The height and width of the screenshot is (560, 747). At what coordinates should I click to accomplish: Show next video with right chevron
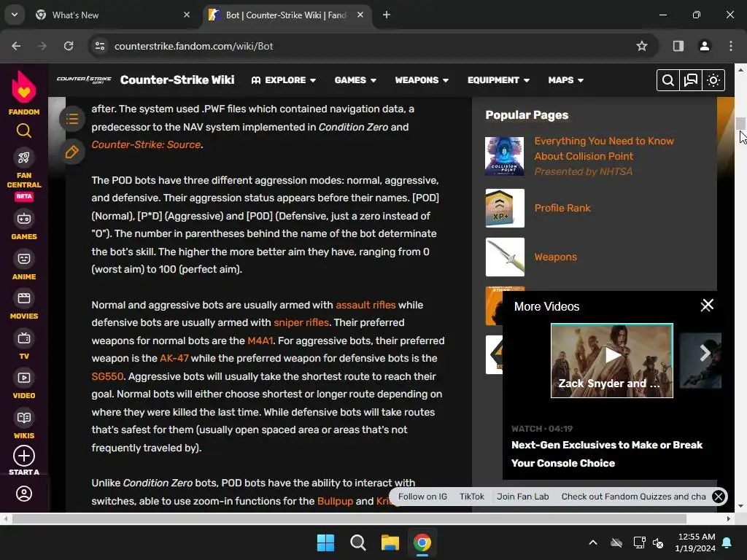705,353
